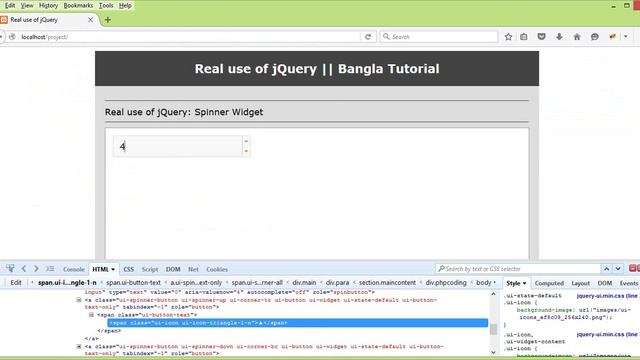Increase spinner value with up arrow
640x360 pixels.
[x=246, y=141]
